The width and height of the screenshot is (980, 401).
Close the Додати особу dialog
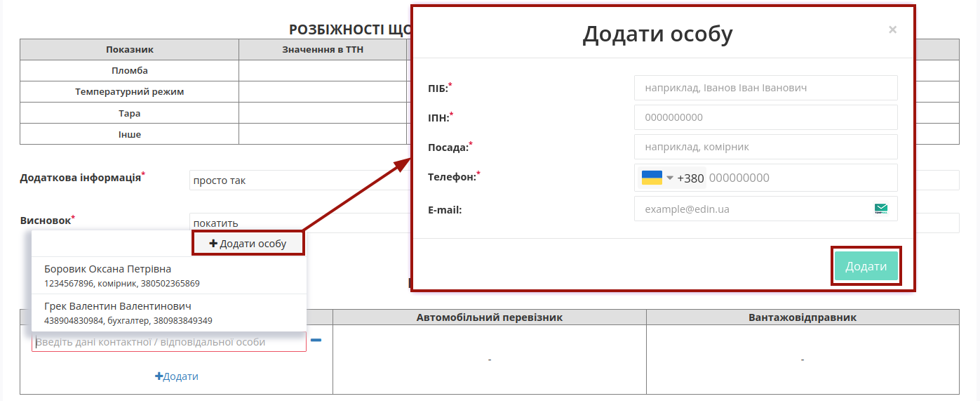point(892,29)
